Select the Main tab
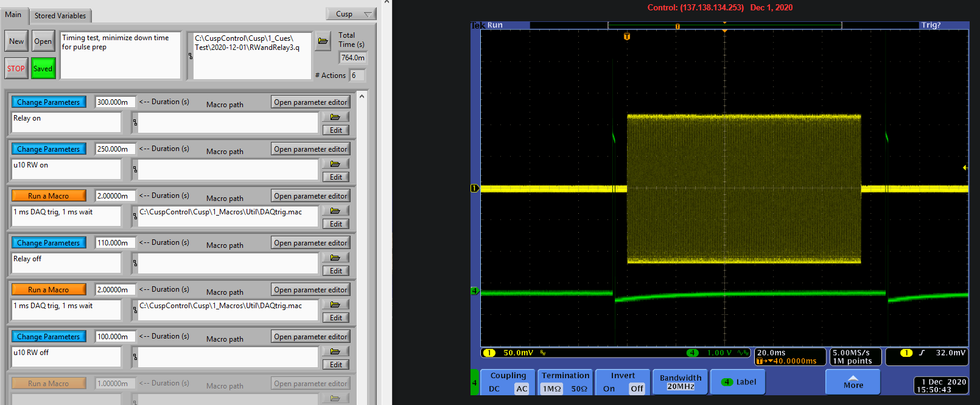Viewport: 980px width, 405px height. pos(13,15)
